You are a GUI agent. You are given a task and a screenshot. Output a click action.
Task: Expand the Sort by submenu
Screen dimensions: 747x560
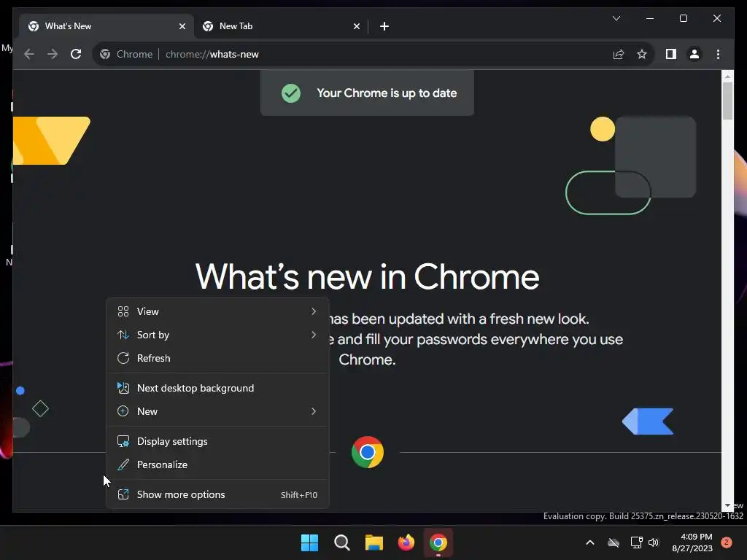[x=217, y=335]
